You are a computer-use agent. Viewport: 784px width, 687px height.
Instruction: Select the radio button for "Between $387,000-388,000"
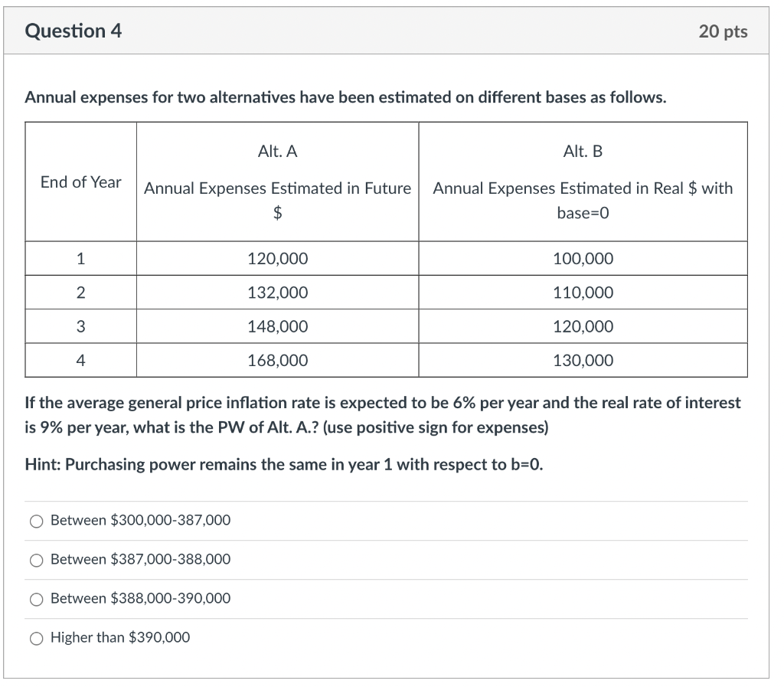[36, 560]
